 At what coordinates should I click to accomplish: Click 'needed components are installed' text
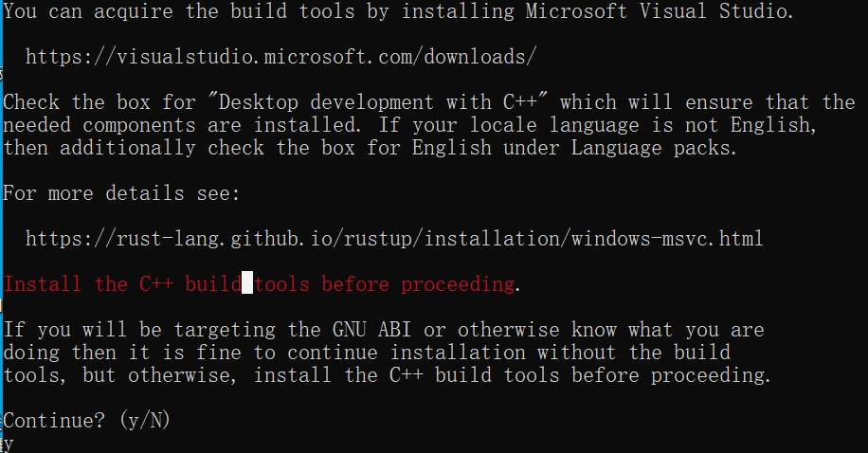pos(182,125)
